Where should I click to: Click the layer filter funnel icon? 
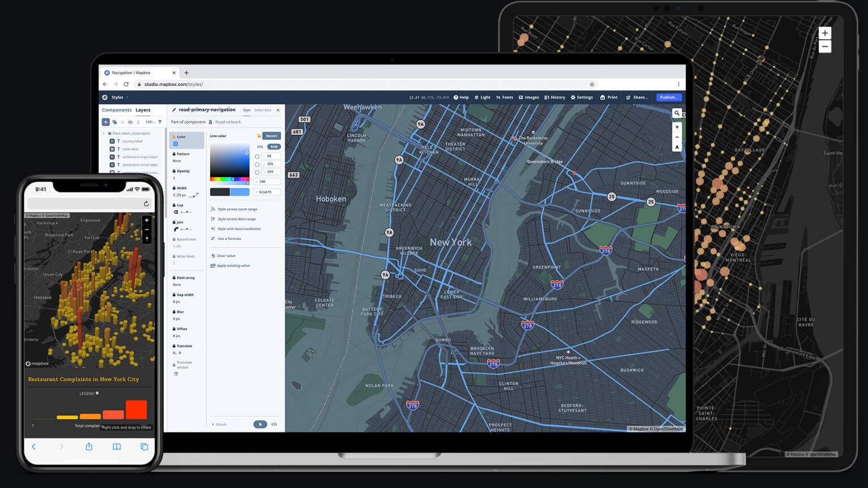160,122
